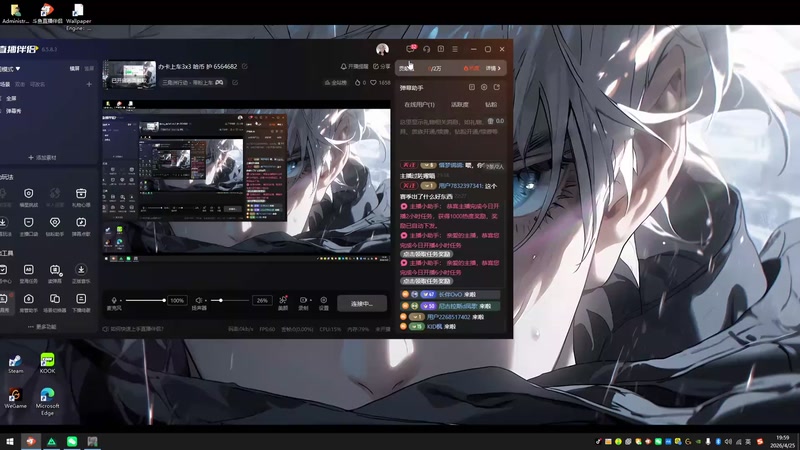Click the speaker 26% value field

pyautogui.click(x=262, y=301)
